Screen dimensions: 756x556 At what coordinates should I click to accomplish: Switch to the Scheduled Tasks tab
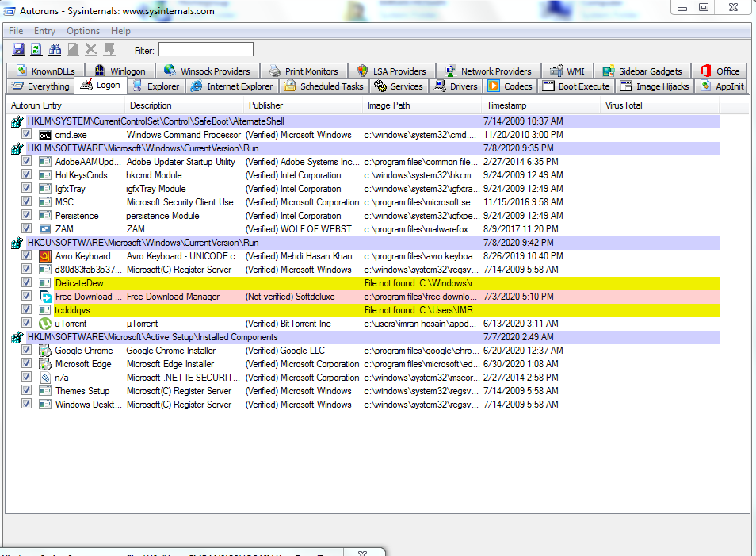pos(324,86)
